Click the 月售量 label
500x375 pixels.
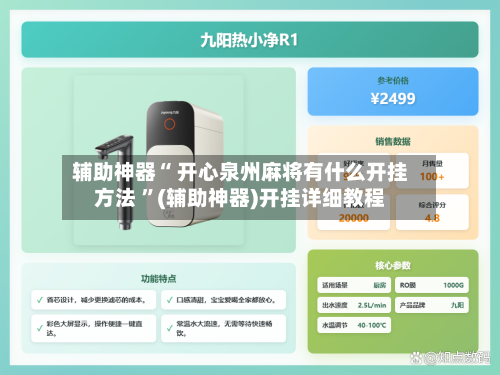pyautogui.click(x=432, y=163)
